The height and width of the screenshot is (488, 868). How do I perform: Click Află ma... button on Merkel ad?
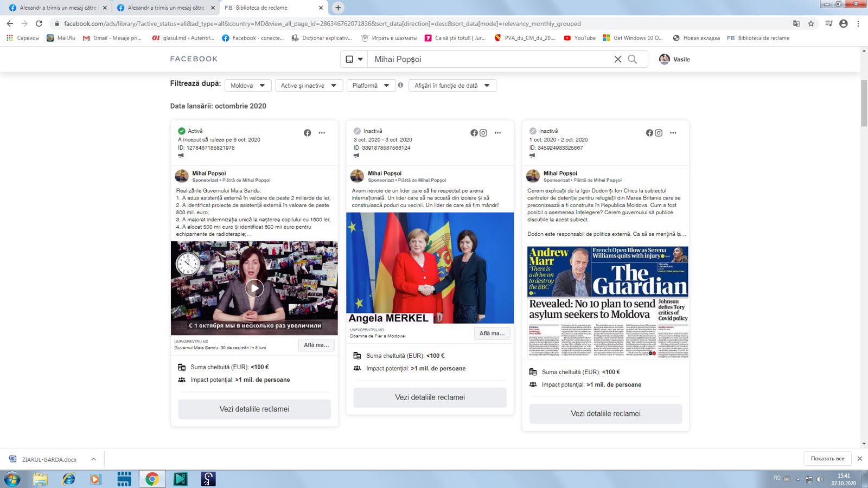coord(492,333)
